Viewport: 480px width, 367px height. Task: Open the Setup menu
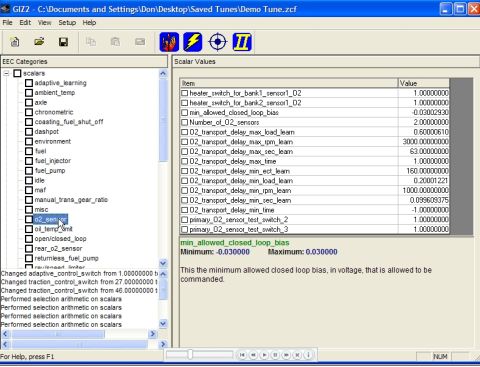click(67, 23)
